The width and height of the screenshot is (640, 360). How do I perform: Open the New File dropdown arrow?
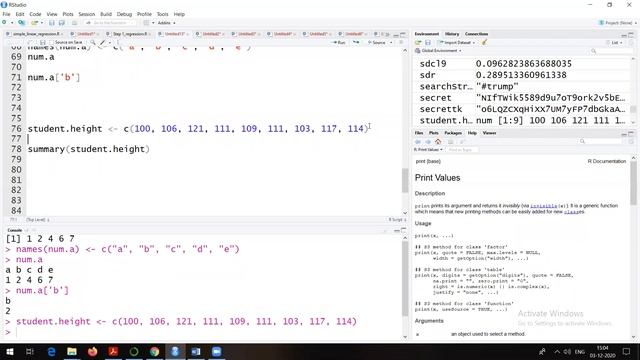coord(12,23)
